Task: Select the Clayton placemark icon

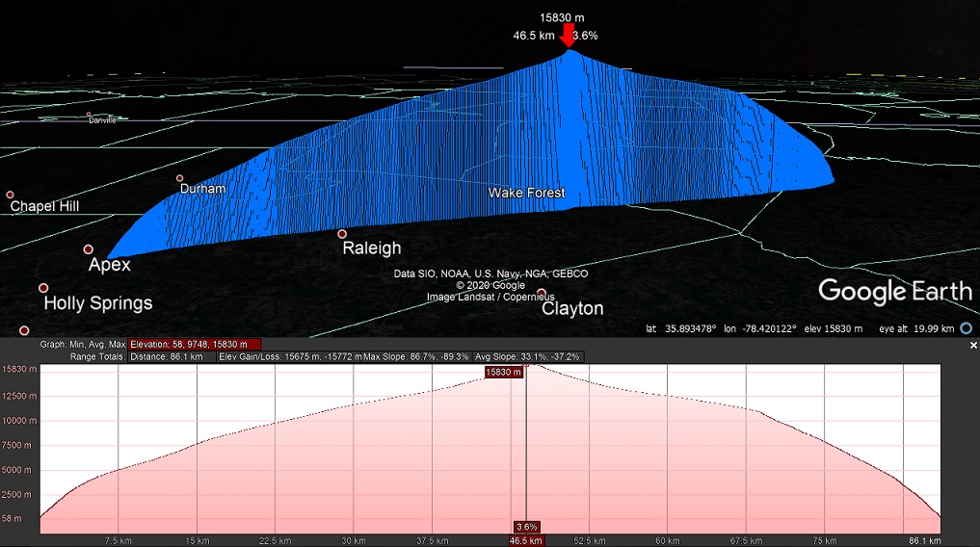Action: click(542, 293)
